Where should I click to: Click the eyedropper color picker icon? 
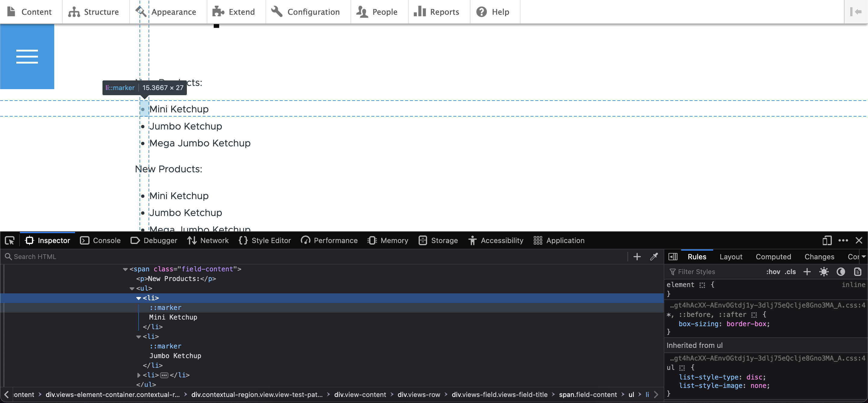click(x=654, y=257)
